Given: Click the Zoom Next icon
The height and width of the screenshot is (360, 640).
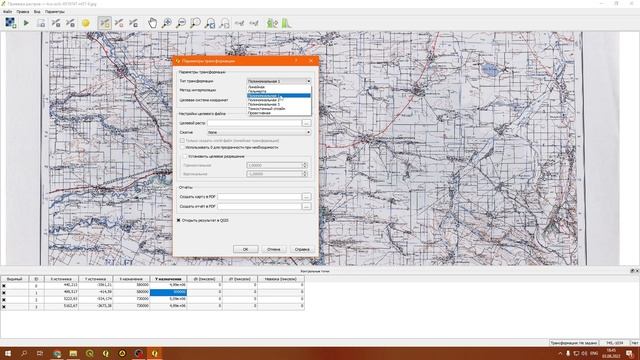Looking at the screenshot, I should 224,23.
